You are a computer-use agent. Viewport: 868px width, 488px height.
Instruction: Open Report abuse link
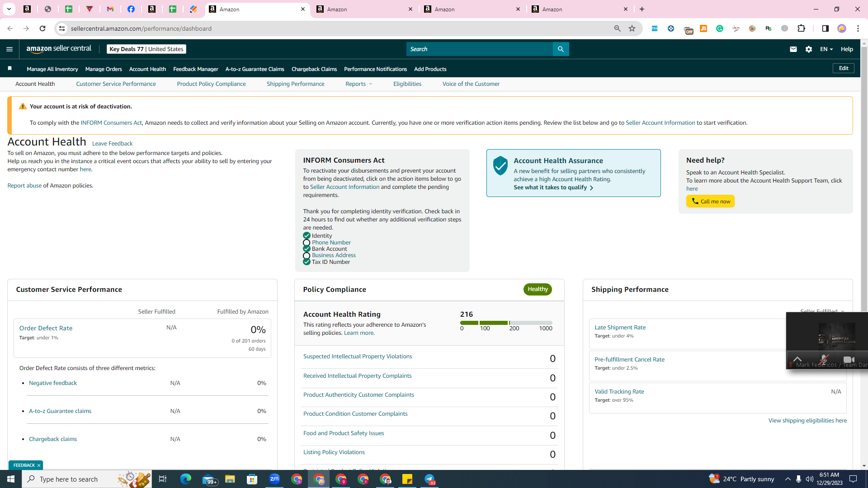coord(24,186)
